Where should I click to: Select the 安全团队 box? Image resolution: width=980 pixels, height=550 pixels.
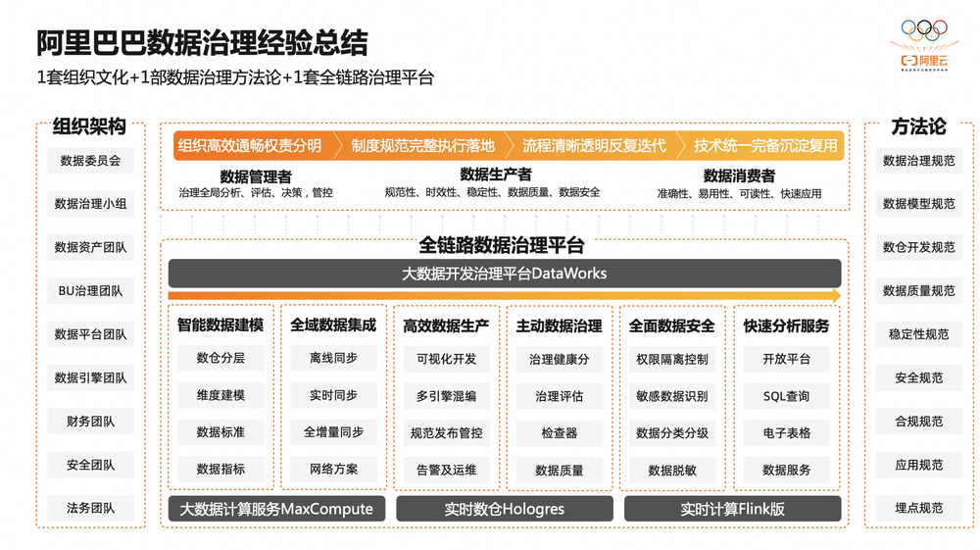tap(90, 465)
